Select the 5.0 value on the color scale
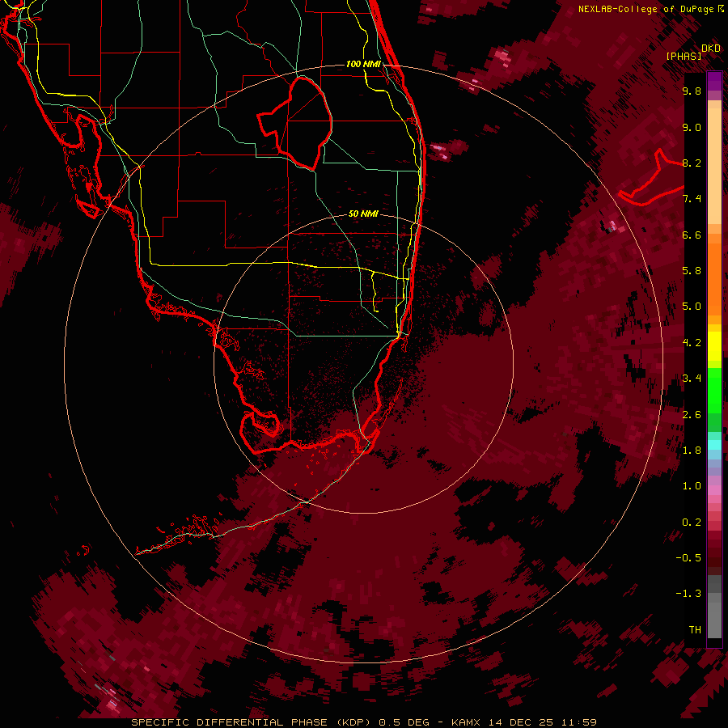The height and width of the screenshot is (728, 728). coord(692,307)
